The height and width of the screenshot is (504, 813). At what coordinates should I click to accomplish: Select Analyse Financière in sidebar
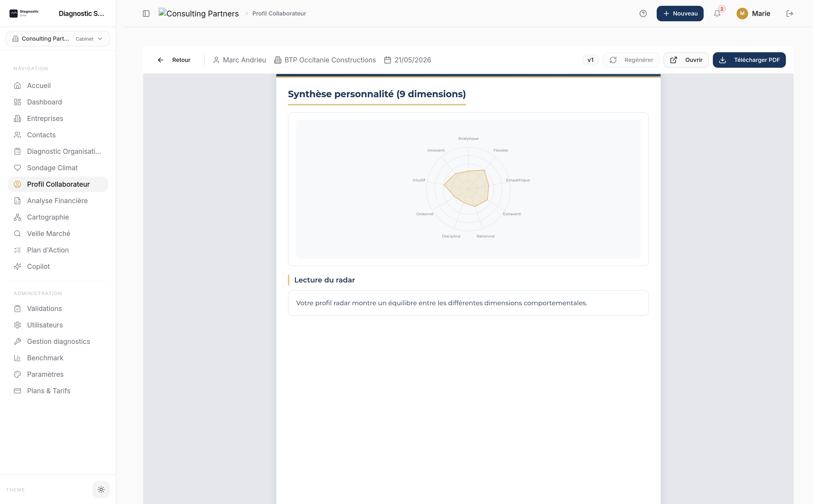pyautogui.click(x=58, y=201)
